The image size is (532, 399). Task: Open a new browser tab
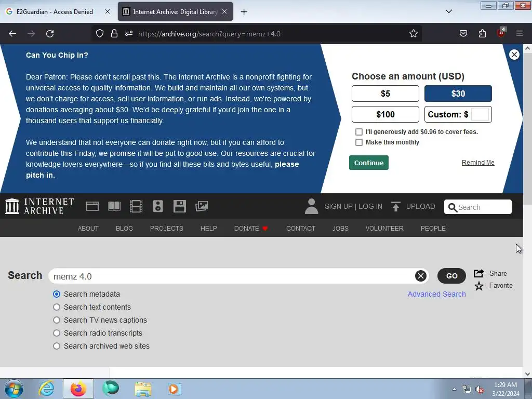244,12
